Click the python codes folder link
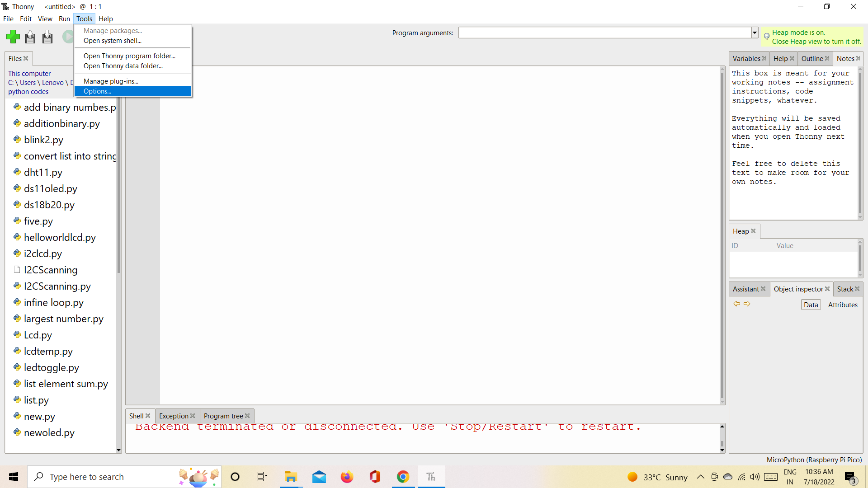The width and height of the screenshot is (868, 488). 28,92
